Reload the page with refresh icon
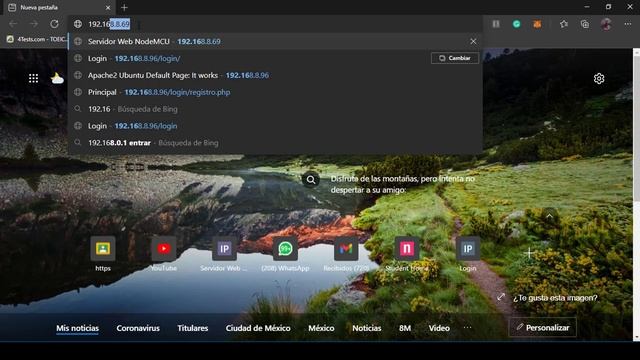 [54, 24]
